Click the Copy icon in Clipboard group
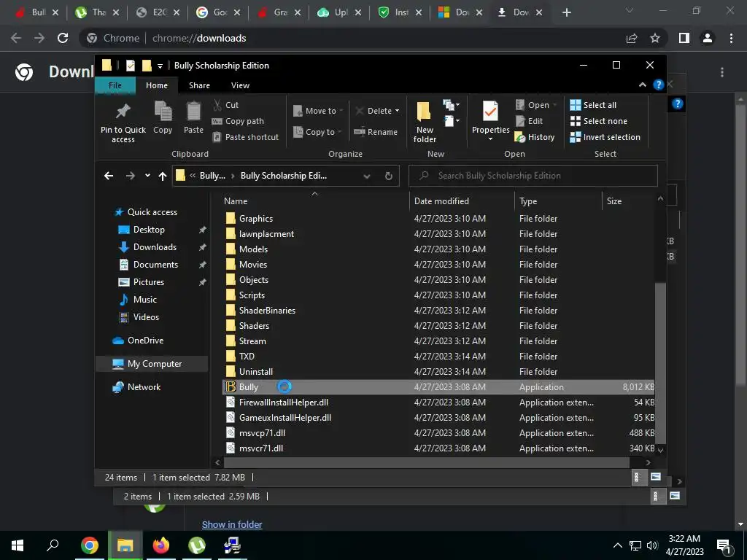 click(163, 117)
